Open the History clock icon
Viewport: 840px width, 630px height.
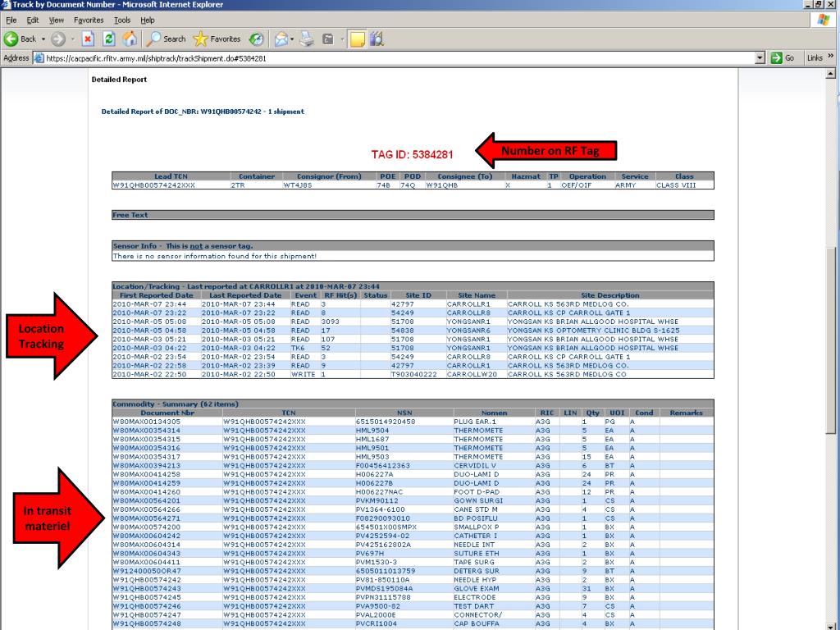coord(257,39)
